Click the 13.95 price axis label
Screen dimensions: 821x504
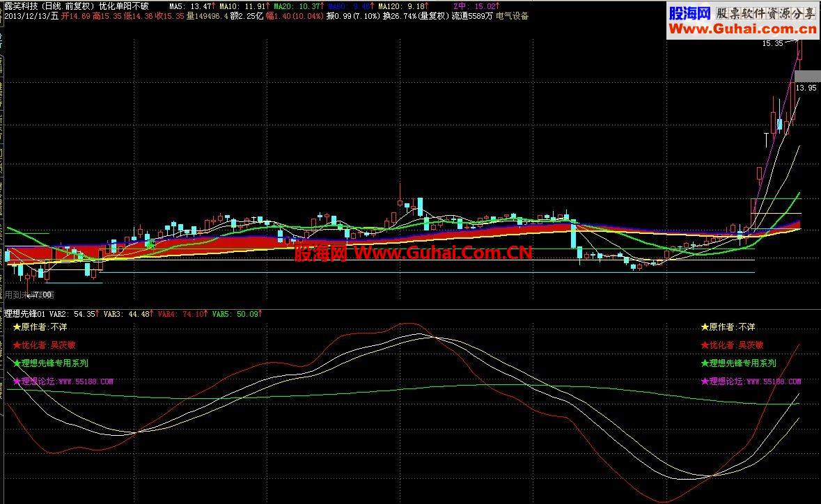[x=806, y=88]
